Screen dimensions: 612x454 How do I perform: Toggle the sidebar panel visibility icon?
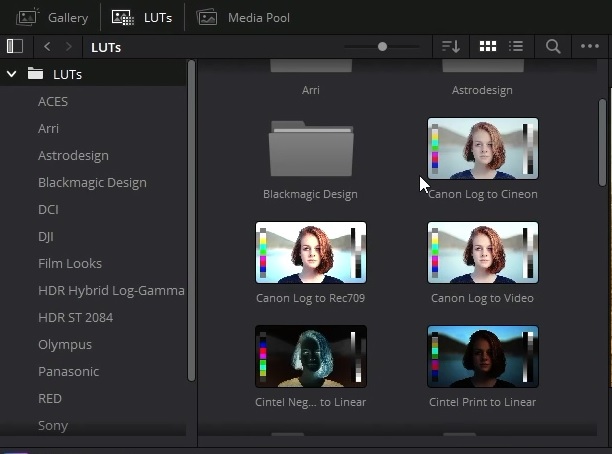point(15,46)
